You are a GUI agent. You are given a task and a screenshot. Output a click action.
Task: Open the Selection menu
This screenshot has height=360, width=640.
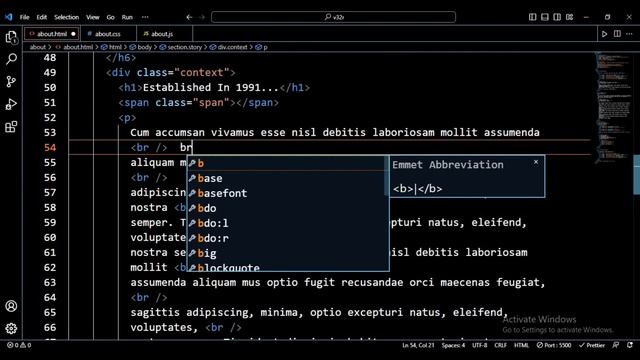click(67, 17)
